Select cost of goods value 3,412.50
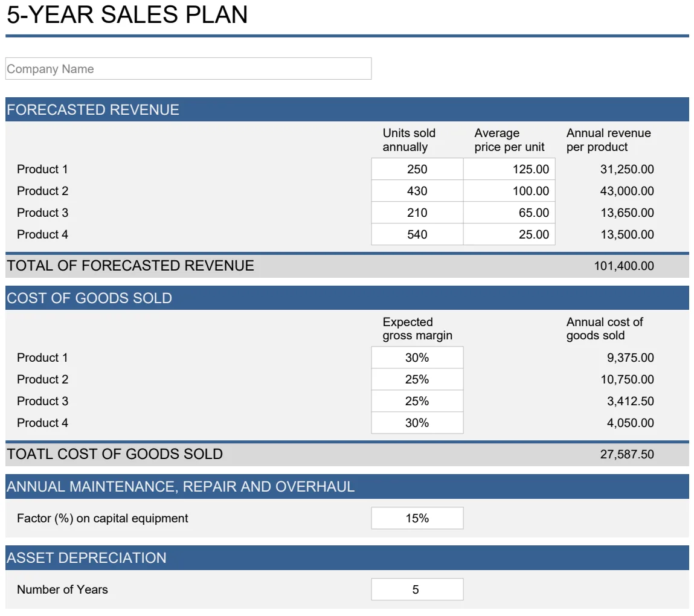 tap(630, 401)
